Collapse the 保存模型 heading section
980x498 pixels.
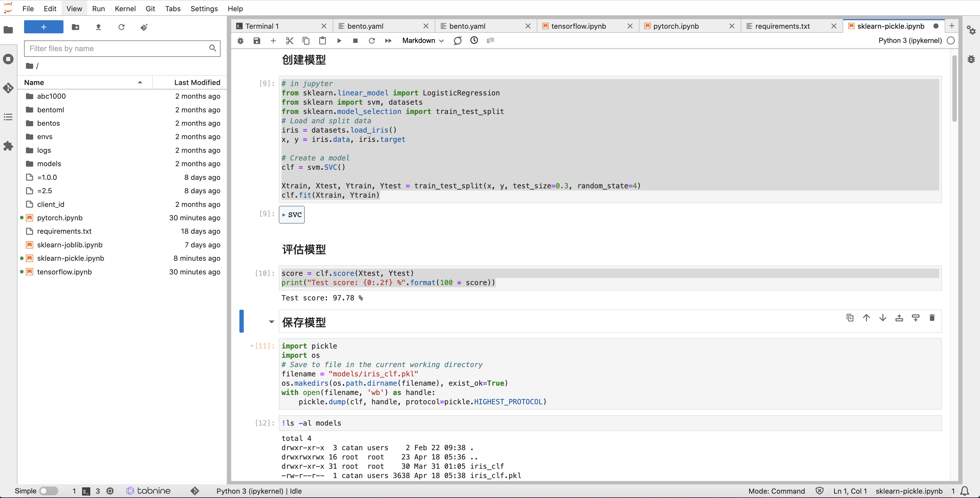click(x=271, y=322)
